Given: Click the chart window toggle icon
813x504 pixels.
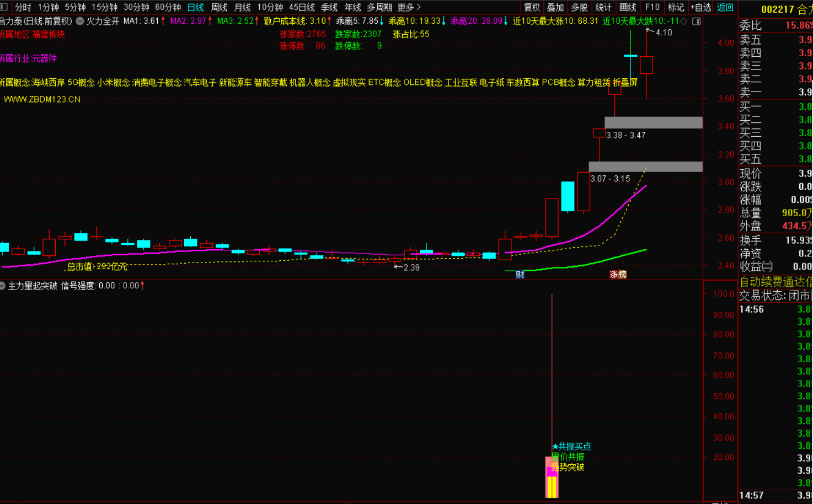Looking at the screenshot, I should (697, 21).
